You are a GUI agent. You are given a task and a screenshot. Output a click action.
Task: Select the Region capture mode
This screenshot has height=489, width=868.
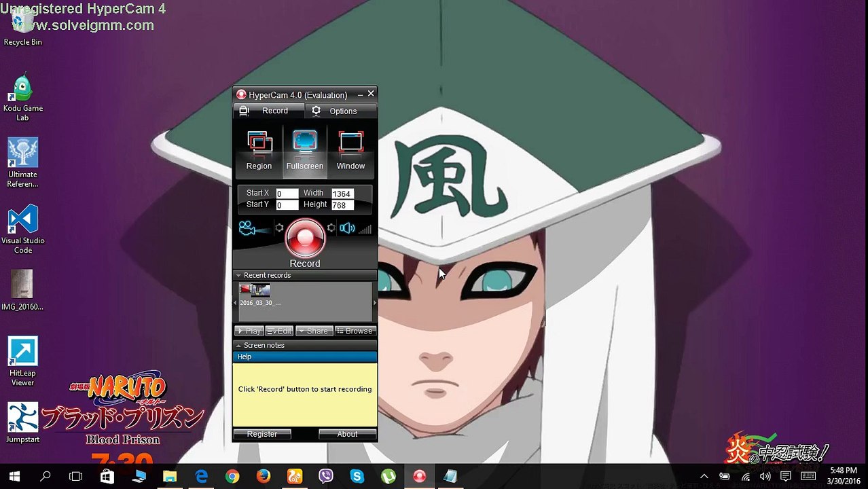pyautogui.click(x=259, y=151)
